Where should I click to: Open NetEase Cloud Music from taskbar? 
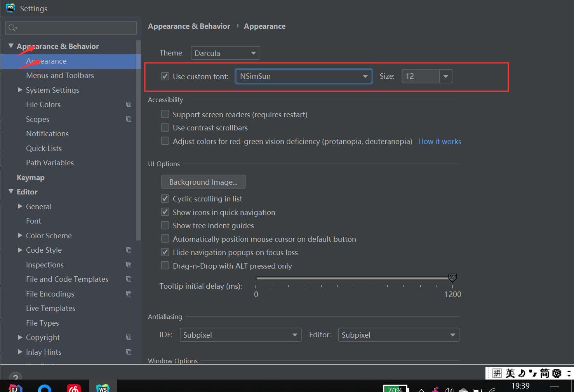pos(74,388)
